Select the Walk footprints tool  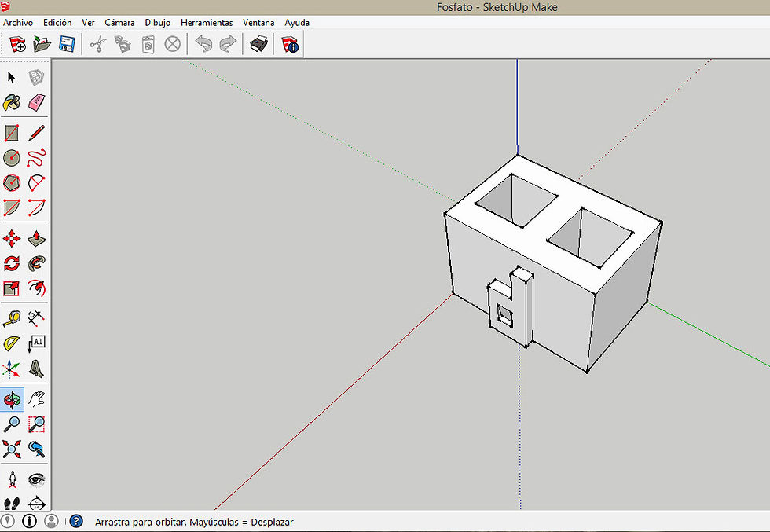(x=11, y=504)
